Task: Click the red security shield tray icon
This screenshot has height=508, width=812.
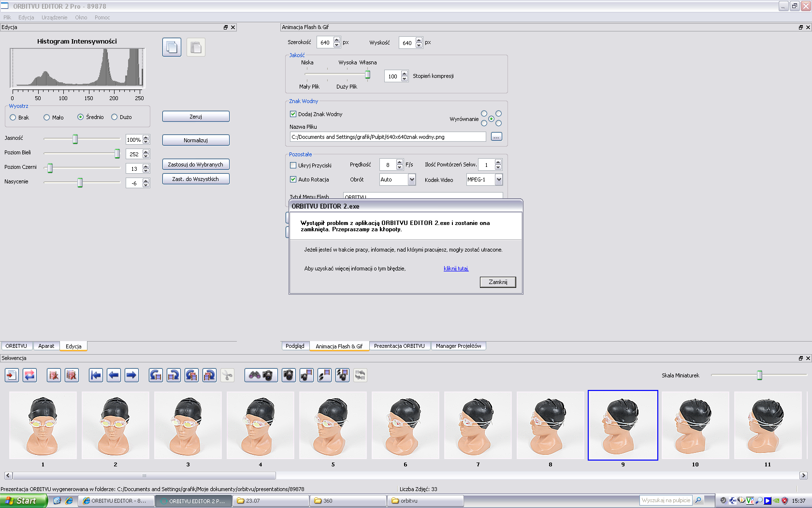Action: [784, 501]
